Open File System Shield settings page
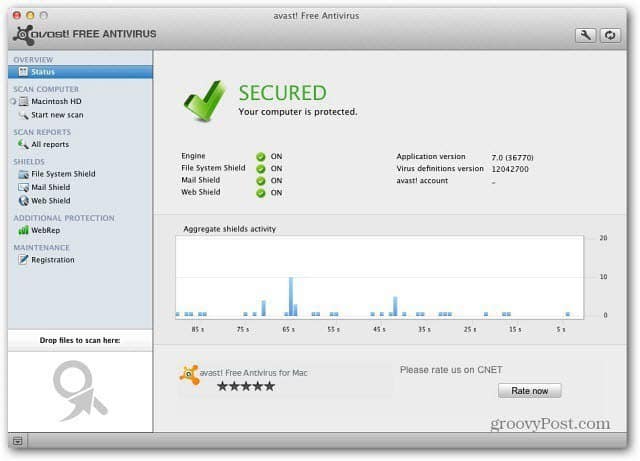640x461 pixels. (x=63, y=174)
